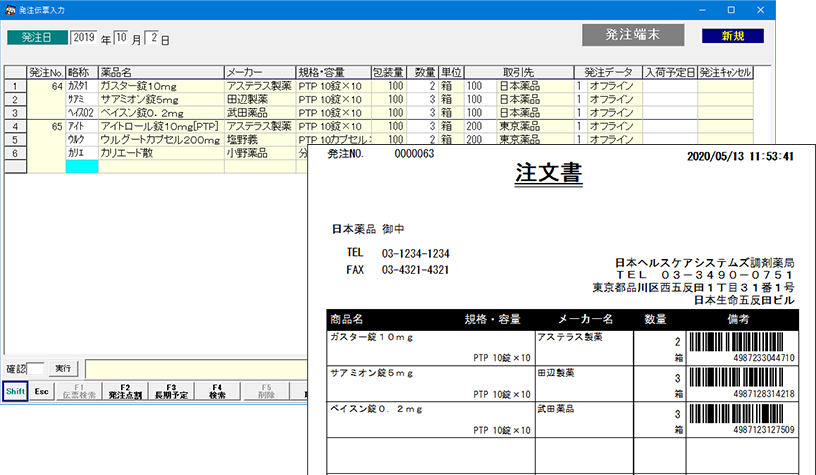
Task: Click 東京薬品 supplier in アイトロール row
Action: [x=520, y=126]
